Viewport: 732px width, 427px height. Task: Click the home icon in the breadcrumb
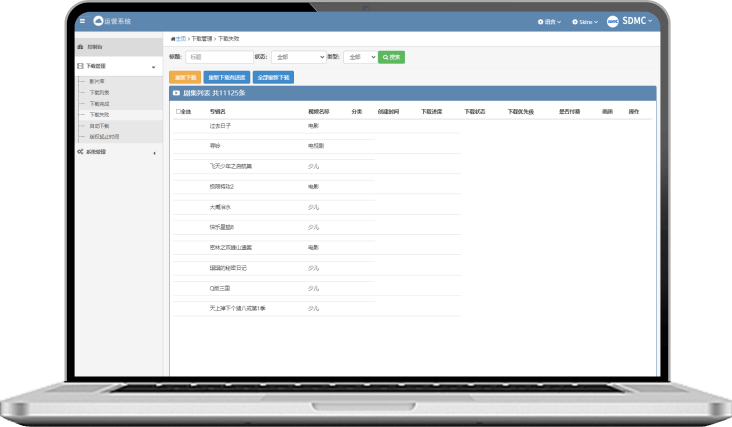point(173,38)
